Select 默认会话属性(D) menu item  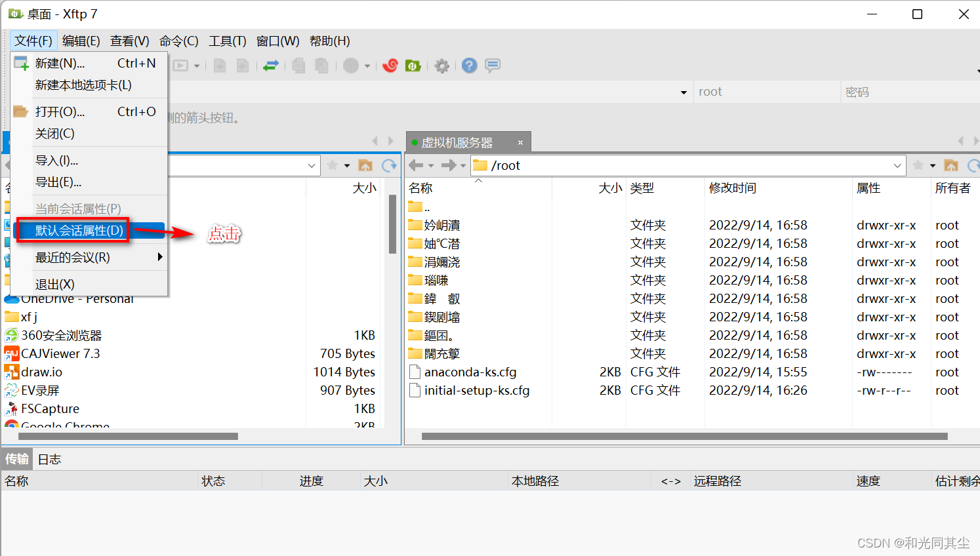tap(89, 230)
